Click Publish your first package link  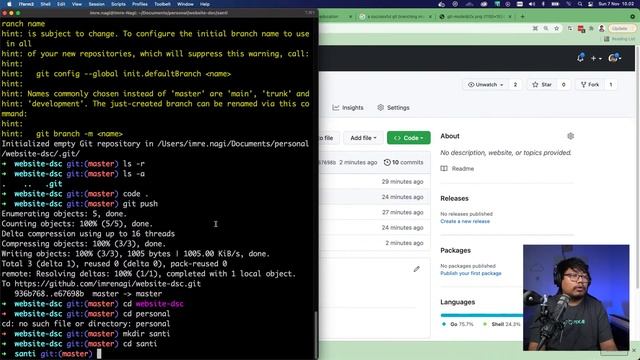pos(471,273)
